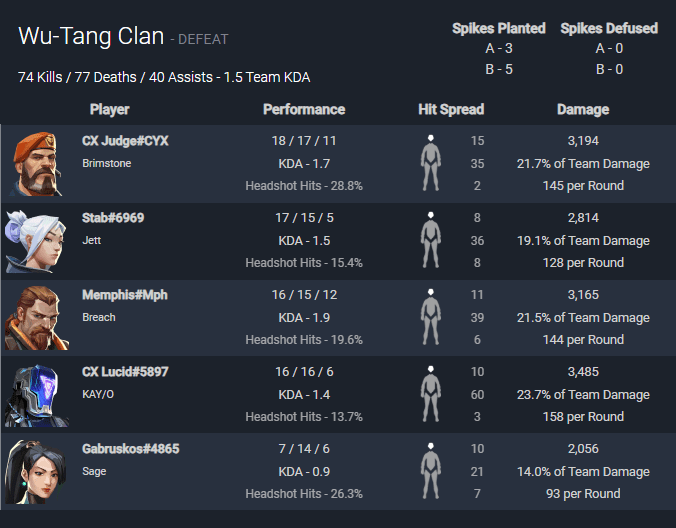
Task: Click the hit spread body figure for KAY/O
Action: point(431,394)
